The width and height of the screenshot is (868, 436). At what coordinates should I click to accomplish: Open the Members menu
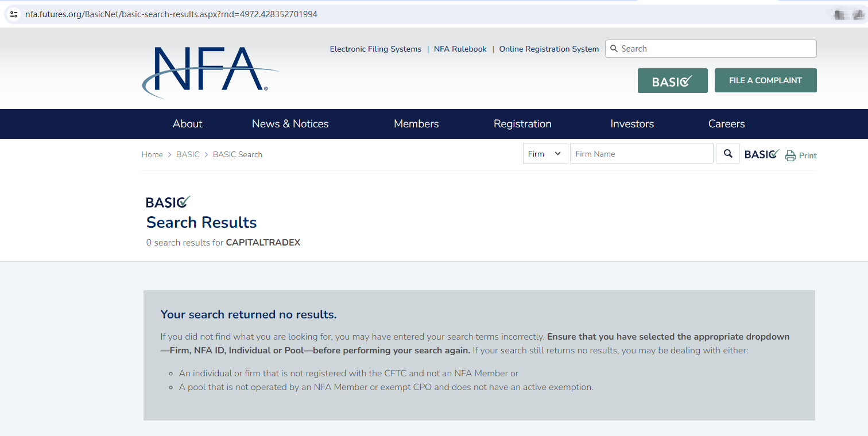(x=416, y=124)
